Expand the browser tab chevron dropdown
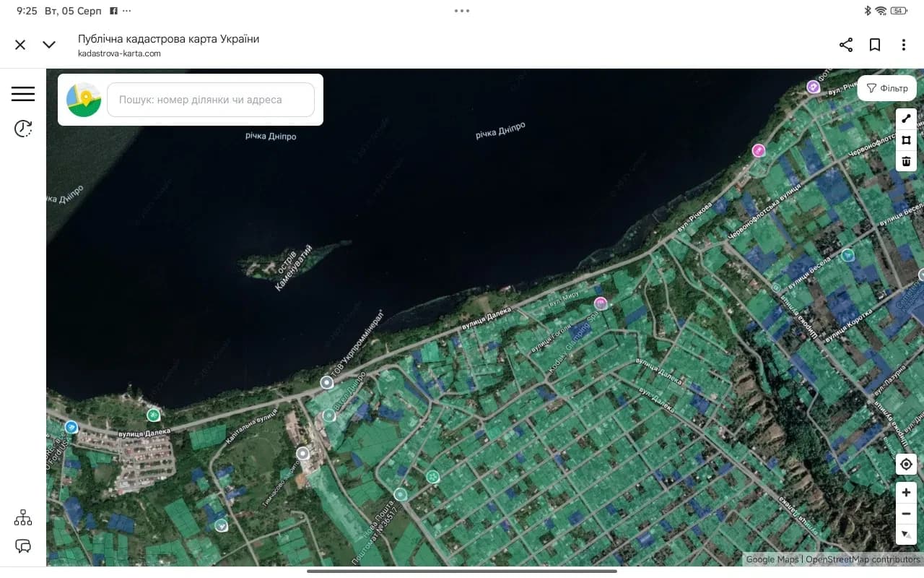The width and height of the screenshot is (924, 578). pos(49,45)
